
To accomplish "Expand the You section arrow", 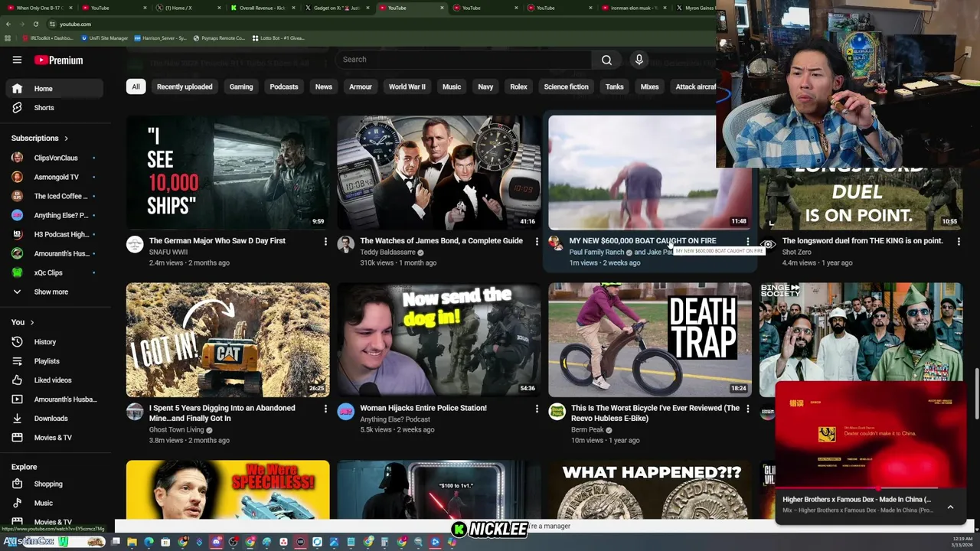I will tap(32, 322).
